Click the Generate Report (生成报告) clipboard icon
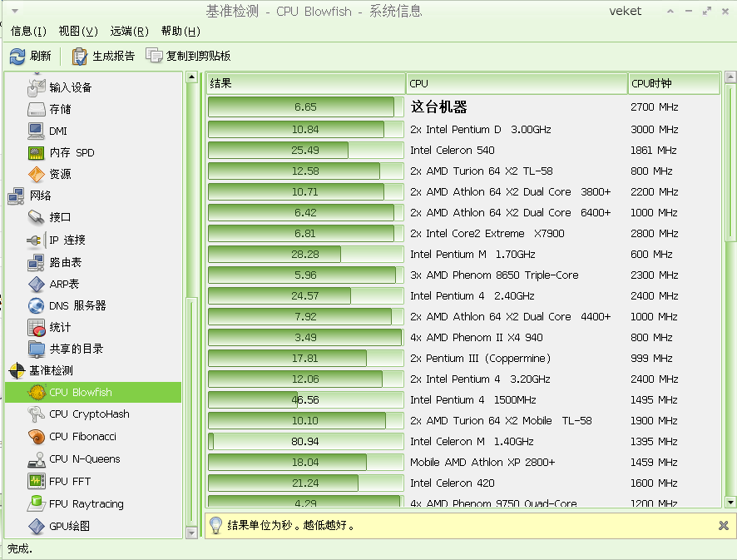 (79, 57)
